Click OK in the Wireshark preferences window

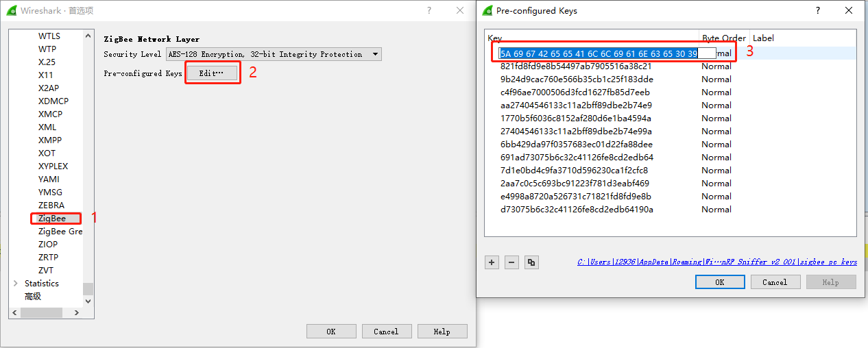[x=331, y=332]
